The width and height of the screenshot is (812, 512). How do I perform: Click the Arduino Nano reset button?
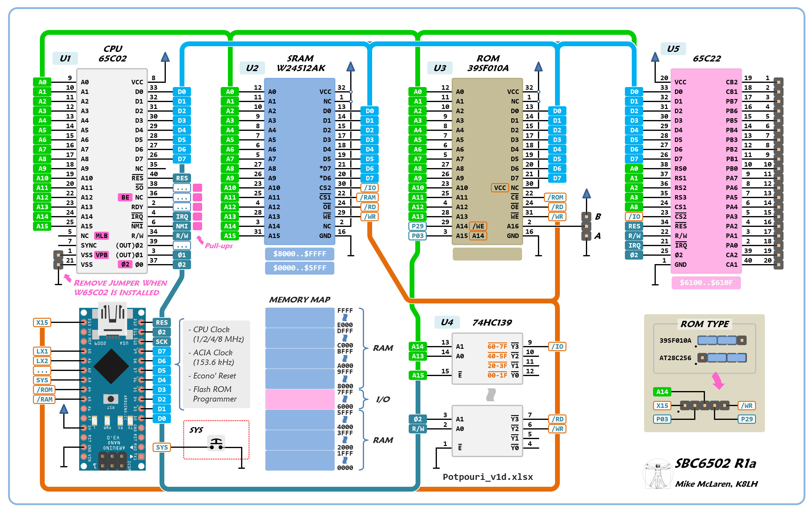(111, 399)
